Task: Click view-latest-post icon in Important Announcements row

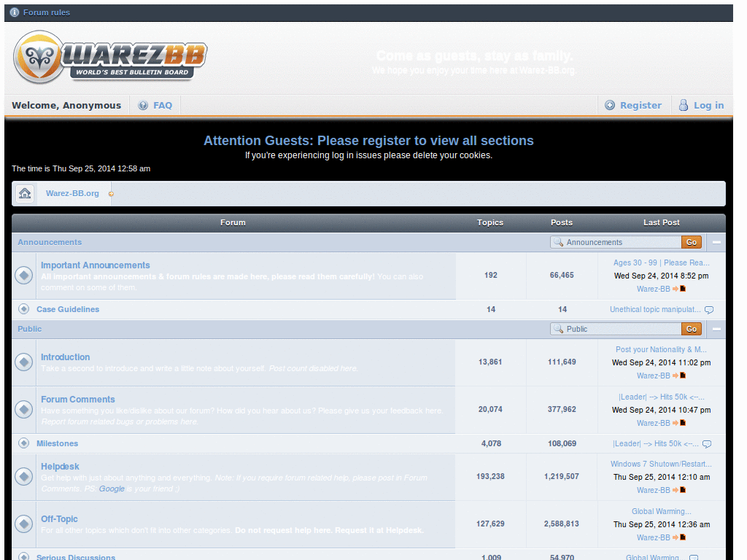Action: pos(679,289)
